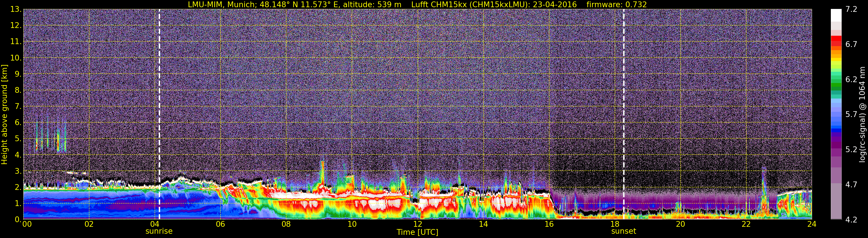This screenshot has height=238, width=868.
Task: Click the time axis tick label '08'
Action: tap(286, 224)
